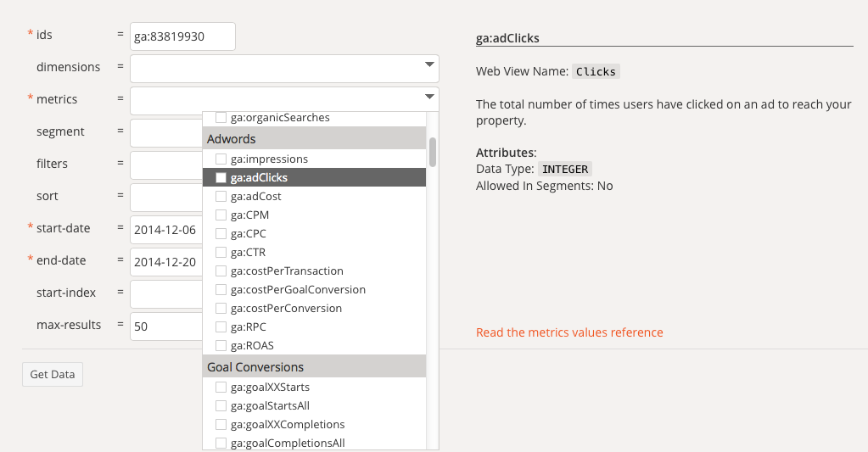Screen dimensions: 868x452
Task: Check the ga:ROAS option
Action: [x=221, y=346]
